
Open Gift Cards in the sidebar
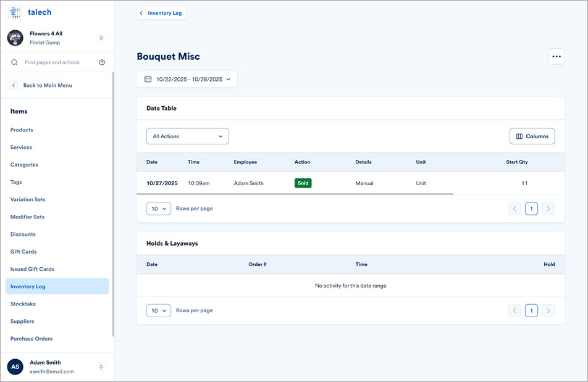(23, 252)
